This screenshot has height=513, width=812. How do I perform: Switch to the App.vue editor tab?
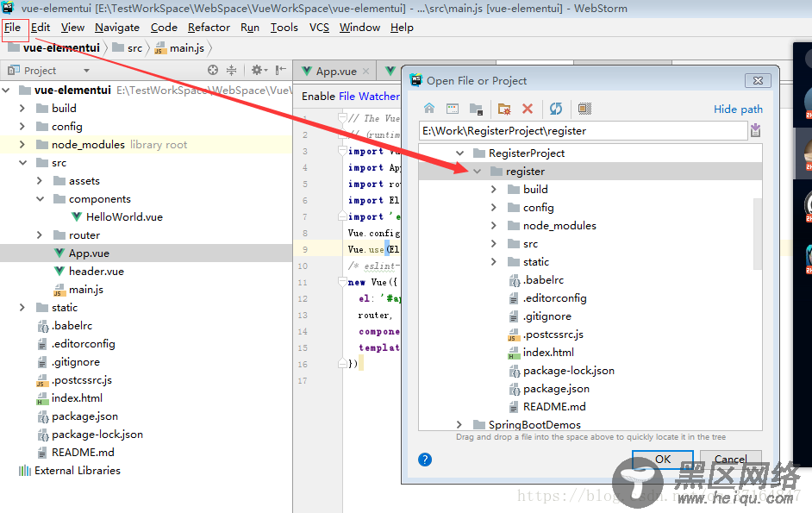(335, 71)
